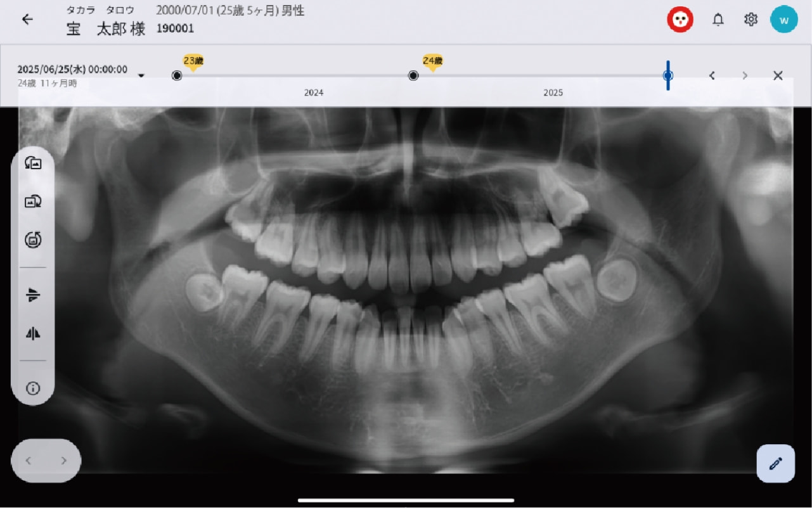Open the settings gear
812x512 pixels.
[751, 20]
